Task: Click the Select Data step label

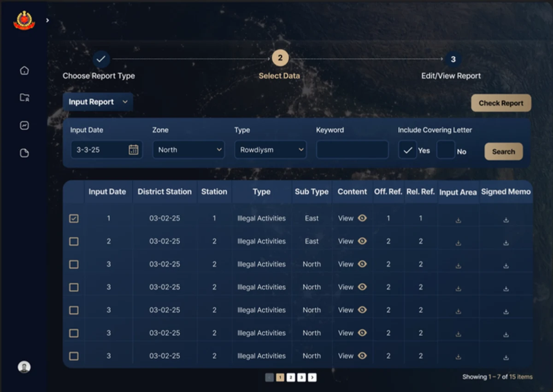Action: 279,76
